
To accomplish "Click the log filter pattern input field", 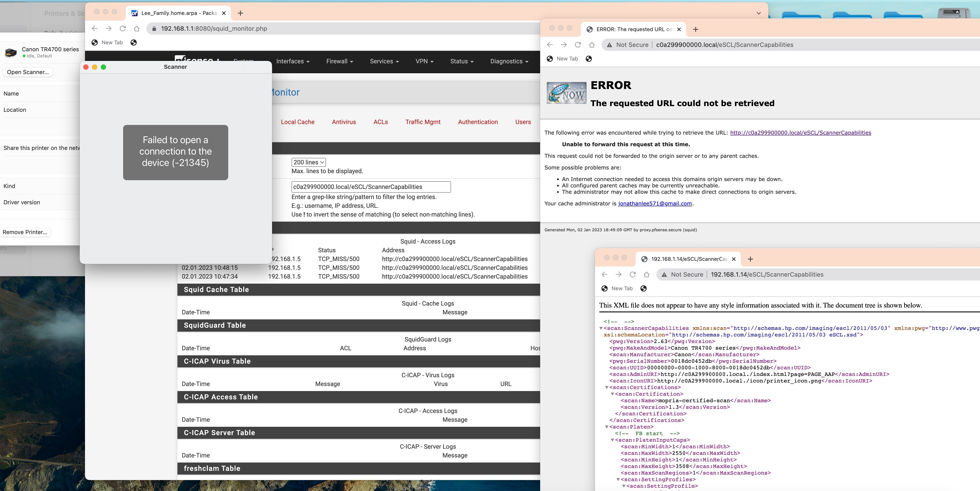I will (x=371, y=187).
